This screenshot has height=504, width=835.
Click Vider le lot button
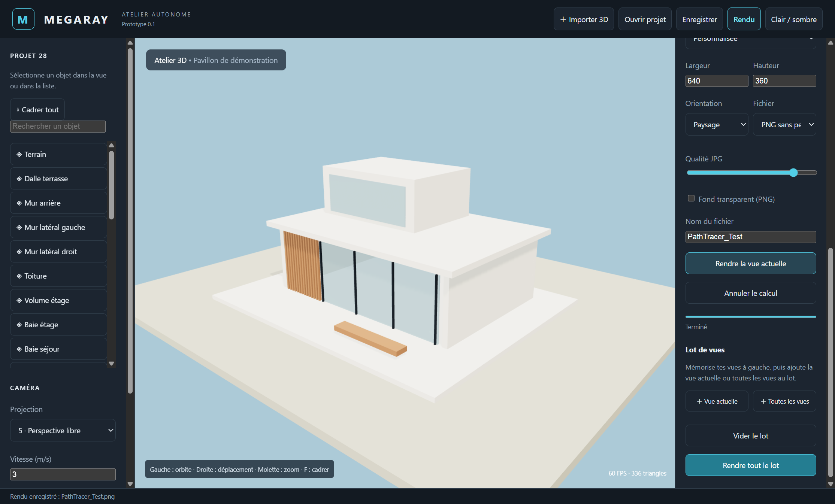coord(751,435)
